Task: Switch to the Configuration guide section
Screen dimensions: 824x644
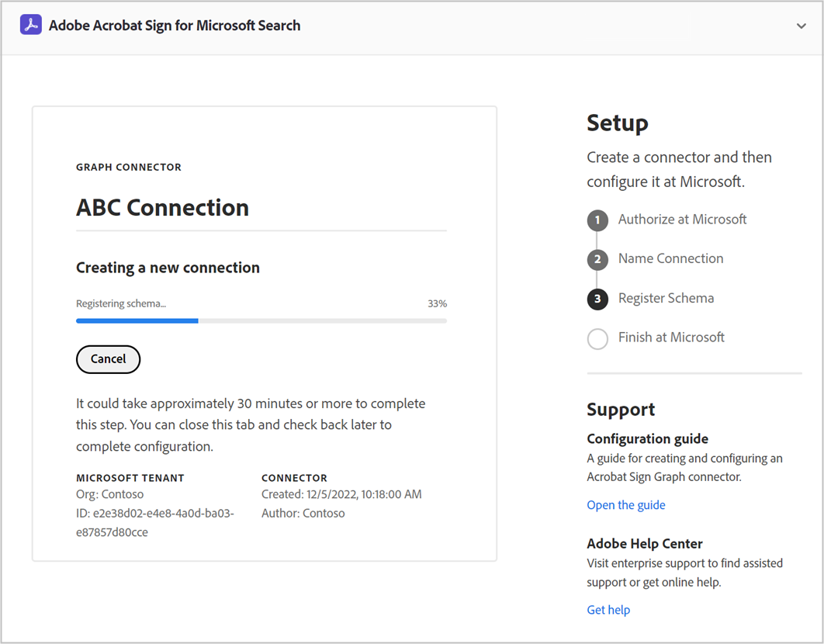Action: (x=647, y=438)
